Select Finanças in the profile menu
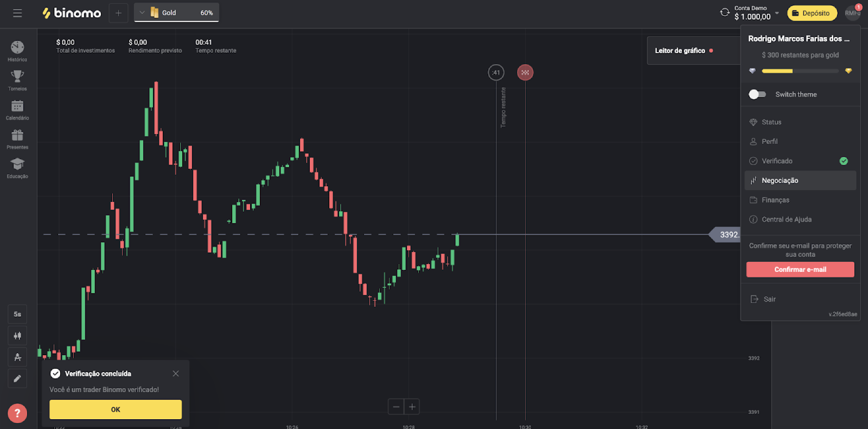The height and width of the screenshot is (429, 868). tap(775, 200)
